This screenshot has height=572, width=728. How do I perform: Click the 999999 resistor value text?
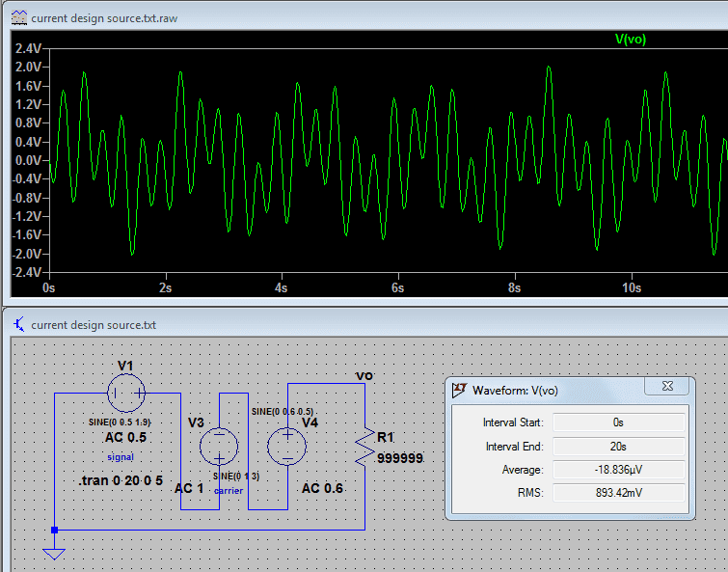(x=400, y=458)
